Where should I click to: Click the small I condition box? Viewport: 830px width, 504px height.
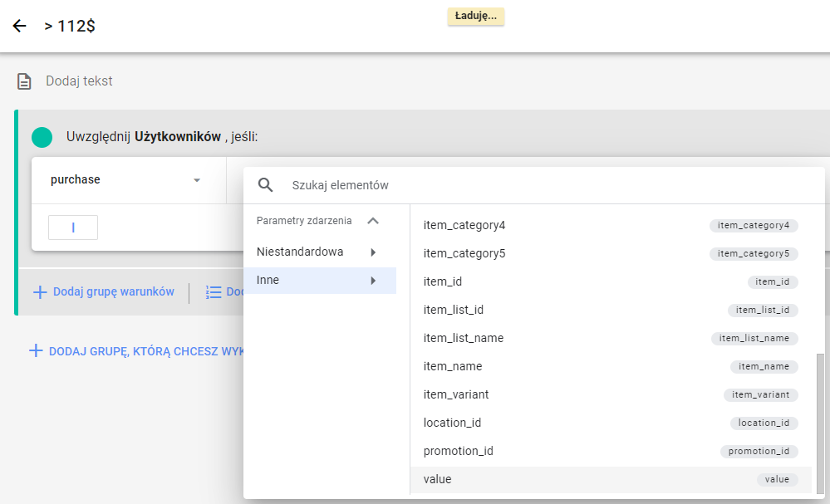[x=73, y=228]
